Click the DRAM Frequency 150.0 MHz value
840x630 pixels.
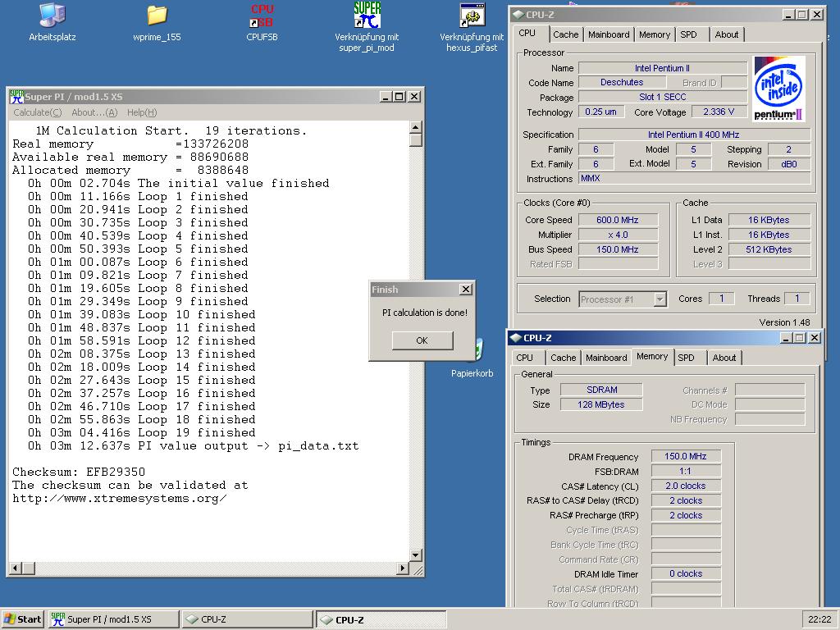686,456
